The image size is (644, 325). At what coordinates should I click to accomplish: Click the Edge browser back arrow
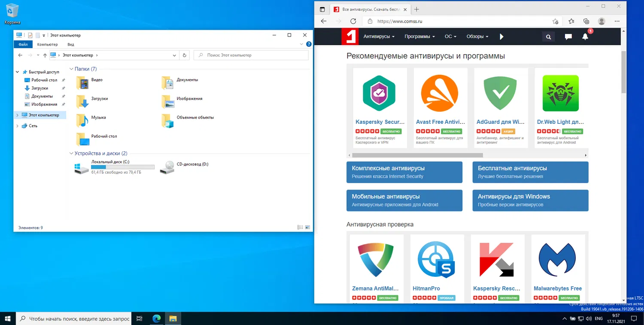(324, 21)
